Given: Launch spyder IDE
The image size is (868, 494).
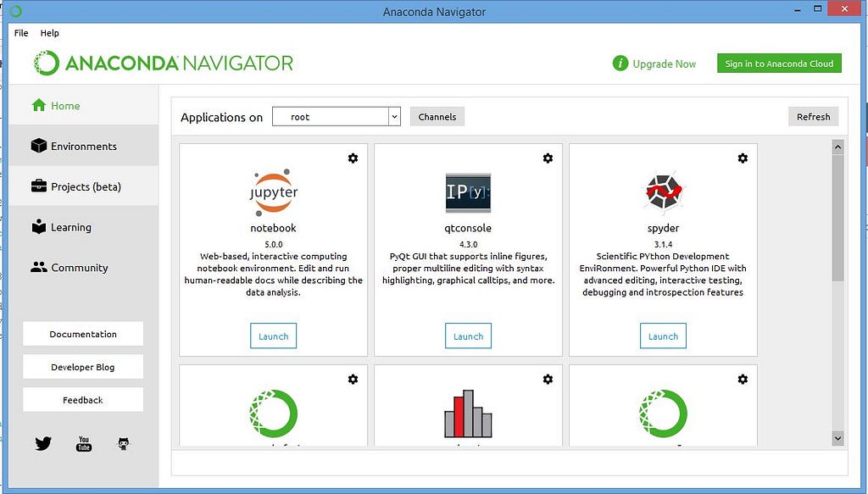Looking at the screenshot, I should click(x=663, y=336).
